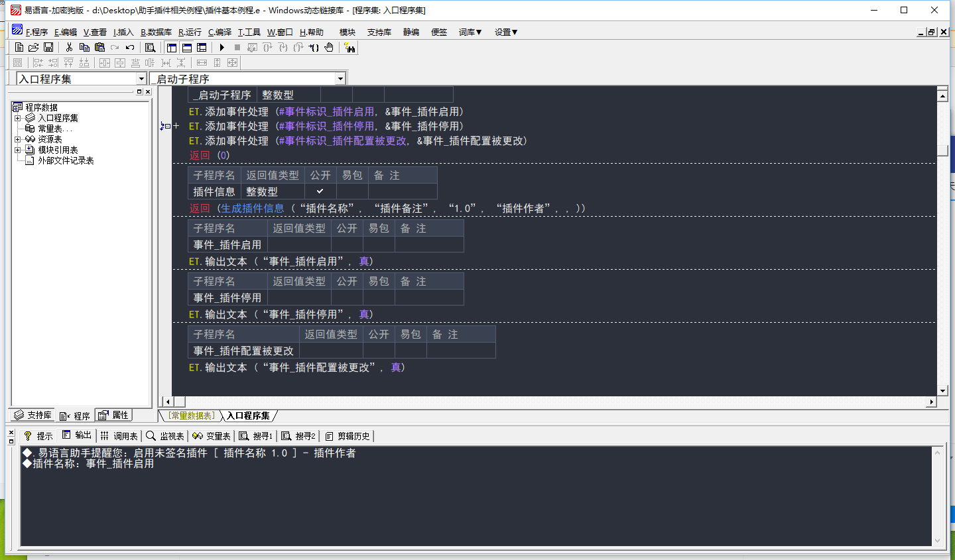Click the hand breakpoint toolbar icon

click(329, 48)
